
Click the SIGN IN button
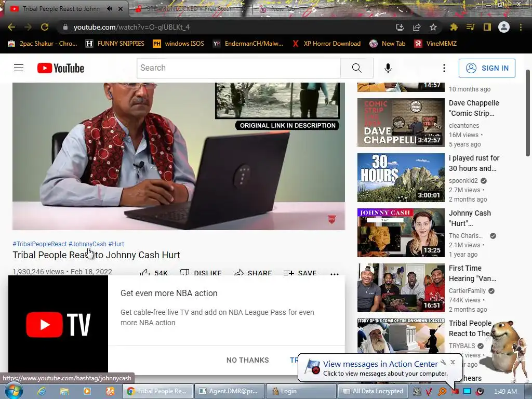click(487, 68)
